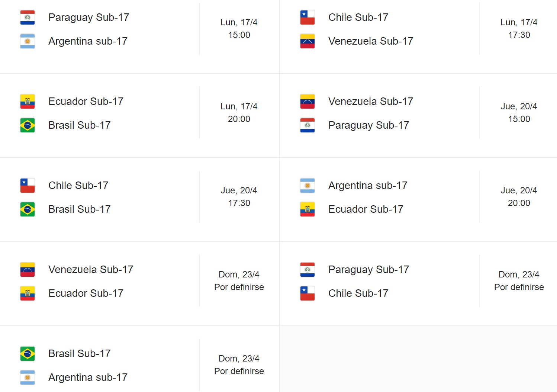Click Chile flag in Paraguay vs Chile match
Image resolution: width=557 pixels, height=392 pixels.
pyautogui.click(x=308, y=293)
